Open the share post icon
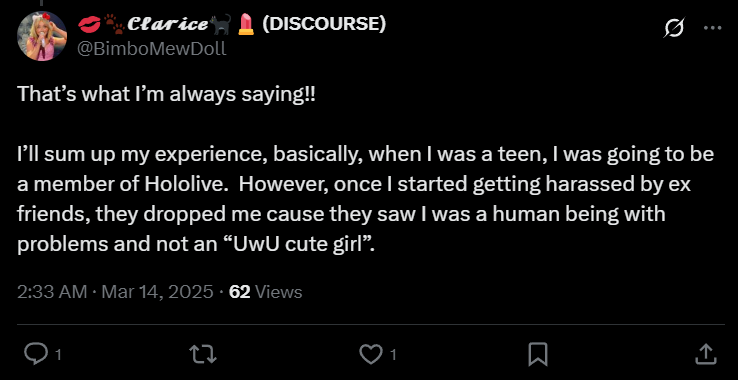Screen dimensions: 738x380 click(706, 354)
